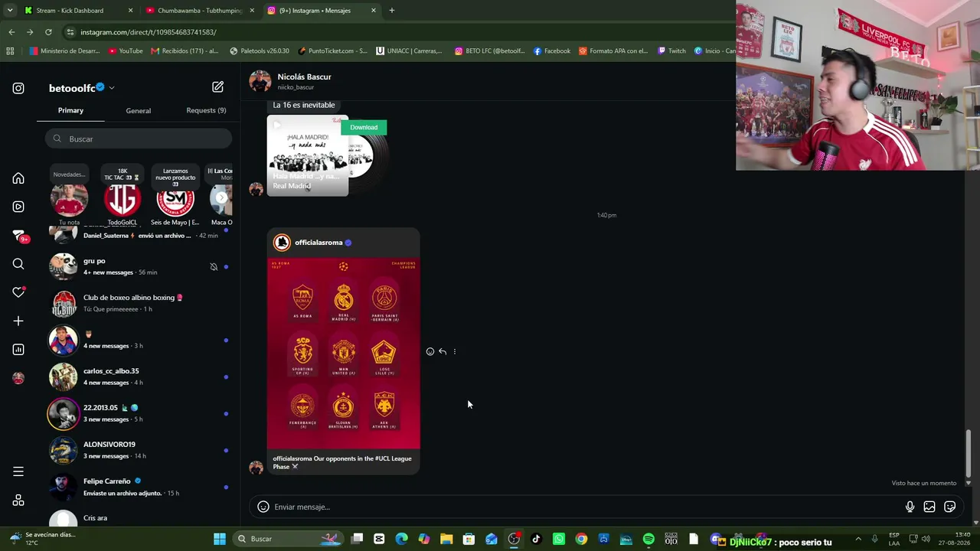
Task: Open the sticker/GIF picker icon
Action: pyautogui.click(x=950, y=507)
